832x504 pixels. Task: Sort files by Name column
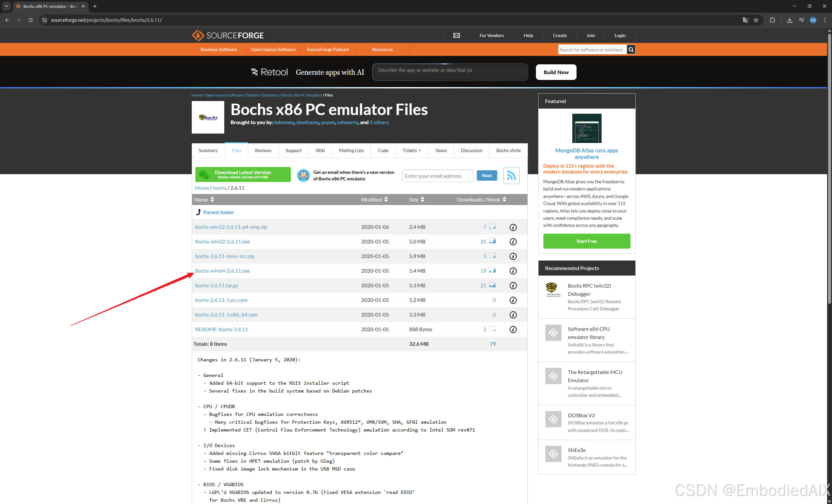point(204,200)
